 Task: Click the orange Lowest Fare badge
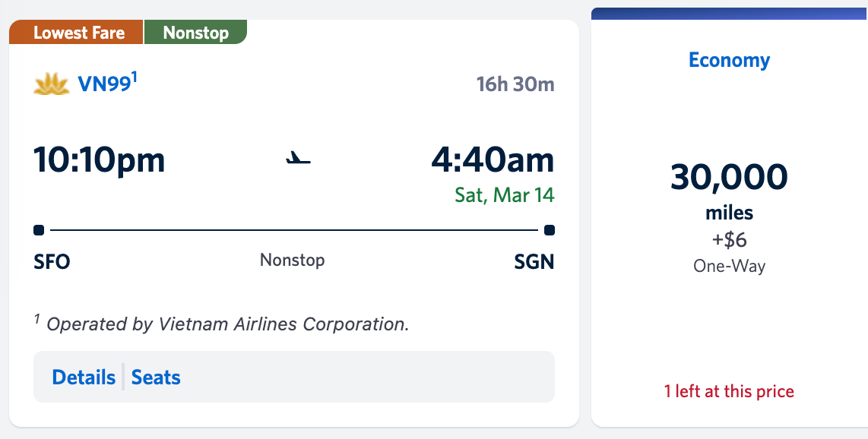tap(76, 32)
